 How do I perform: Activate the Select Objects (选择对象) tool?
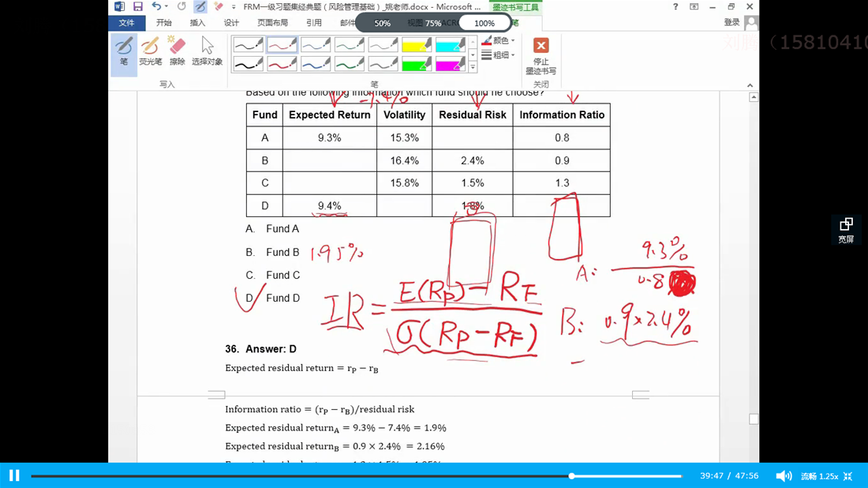pos(207,52)
